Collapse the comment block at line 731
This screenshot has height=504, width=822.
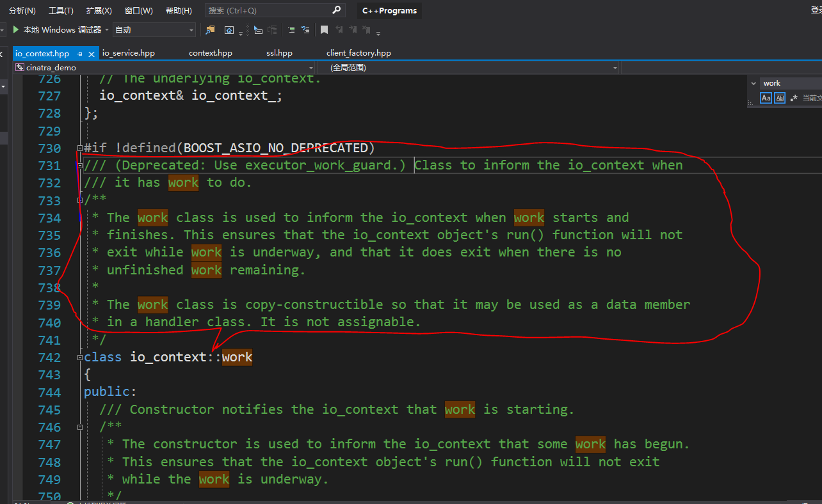[x=79, y=165]
